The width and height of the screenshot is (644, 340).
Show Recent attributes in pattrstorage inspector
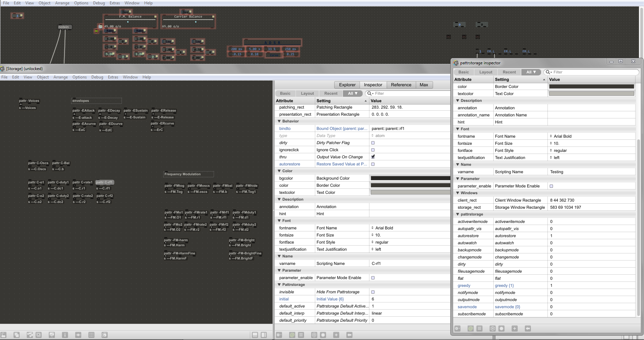(509, 72)
